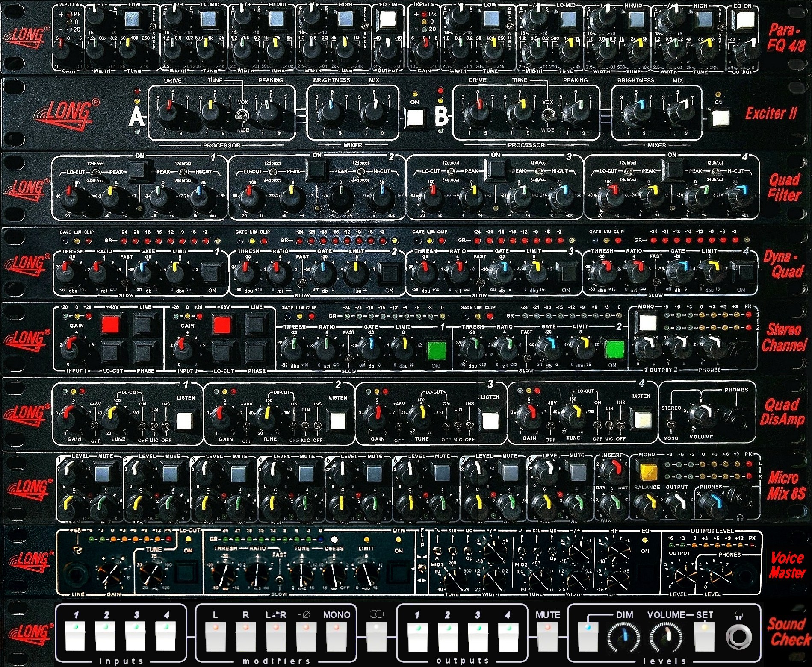812x667 pixels.
Task: Click the green ON button of Stereo Channel compressor 2
Action: point(615,349)
